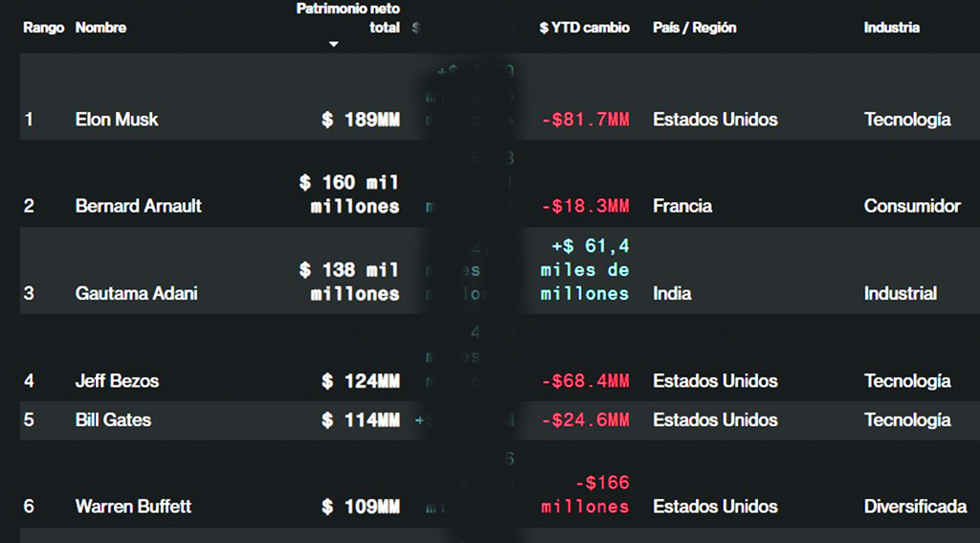
Task: Click the Diversificada industry in Buffett's row
Action: tap(914, 507)
